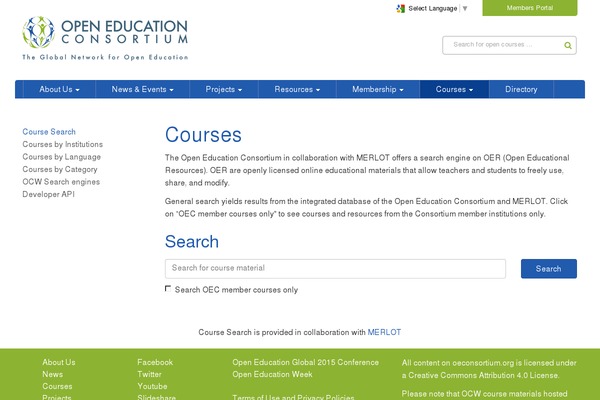Open Open Education Global 2015 Conference

pos(305,362)
